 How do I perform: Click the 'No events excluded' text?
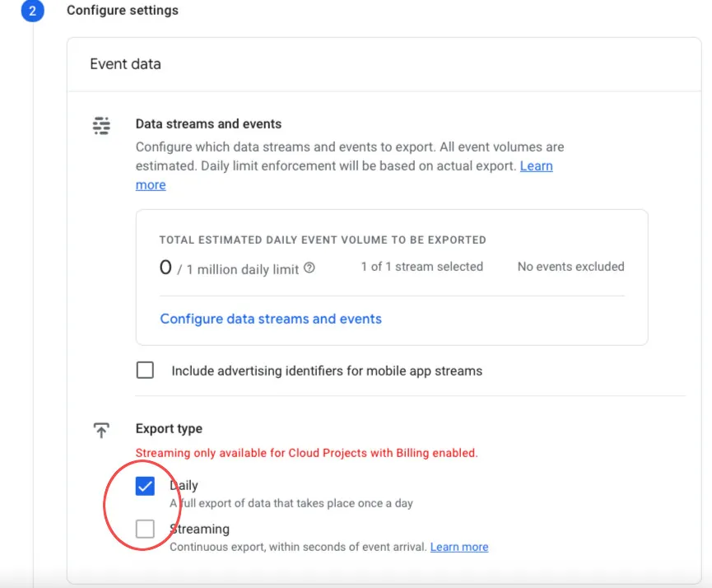point(570,267)
